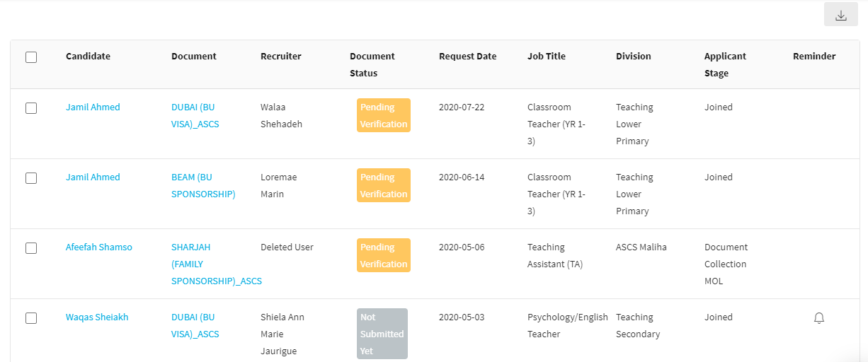Screen dimensions: 868x362
Task: Click the download export icon
Action: pos(840,15)
